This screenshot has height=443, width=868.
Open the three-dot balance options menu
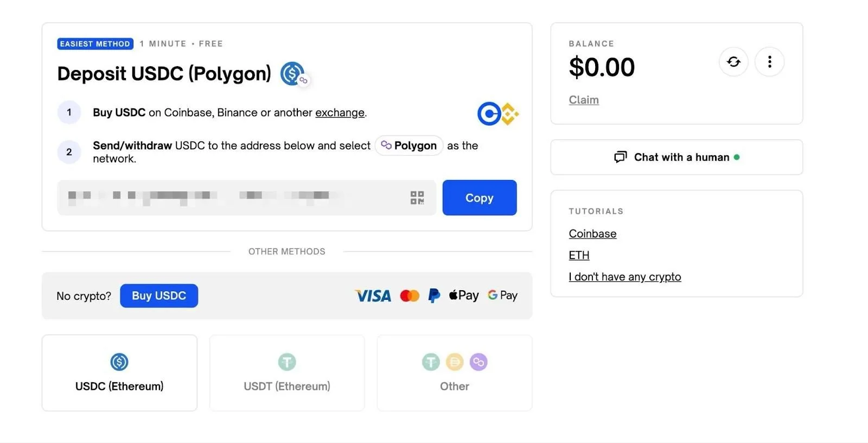coord(769,62)
